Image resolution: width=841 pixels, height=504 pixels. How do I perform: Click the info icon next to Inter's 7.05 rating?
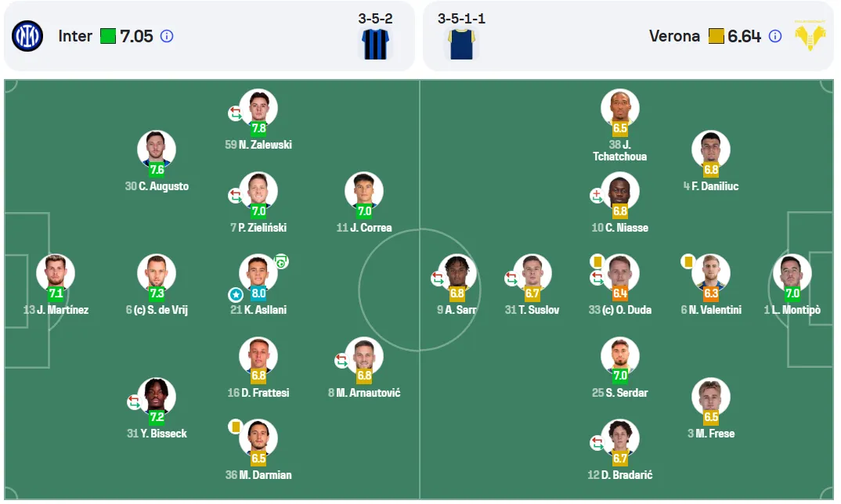pos(167,37)
